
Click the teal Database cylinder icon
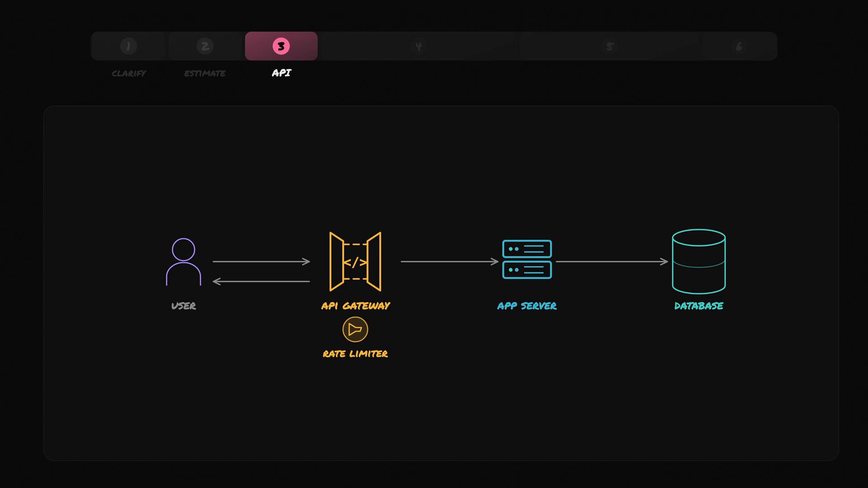[x=699, y=262]
